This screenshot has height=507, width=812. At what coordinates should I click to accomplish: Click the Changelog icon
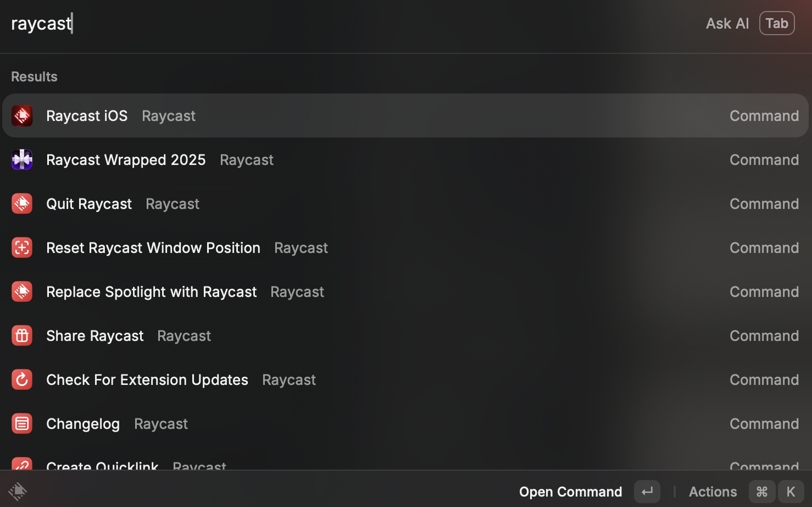(x=22, y=424)
